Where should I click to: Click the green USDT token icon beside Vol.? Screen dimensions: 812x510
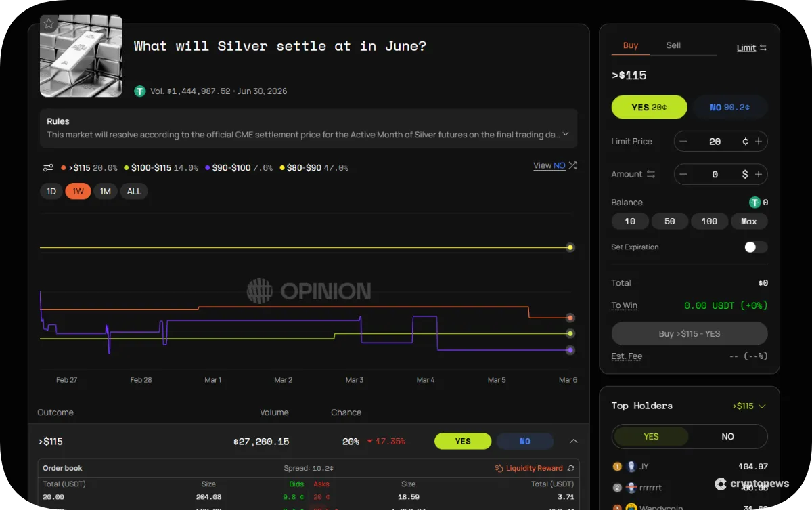point(140,91)
